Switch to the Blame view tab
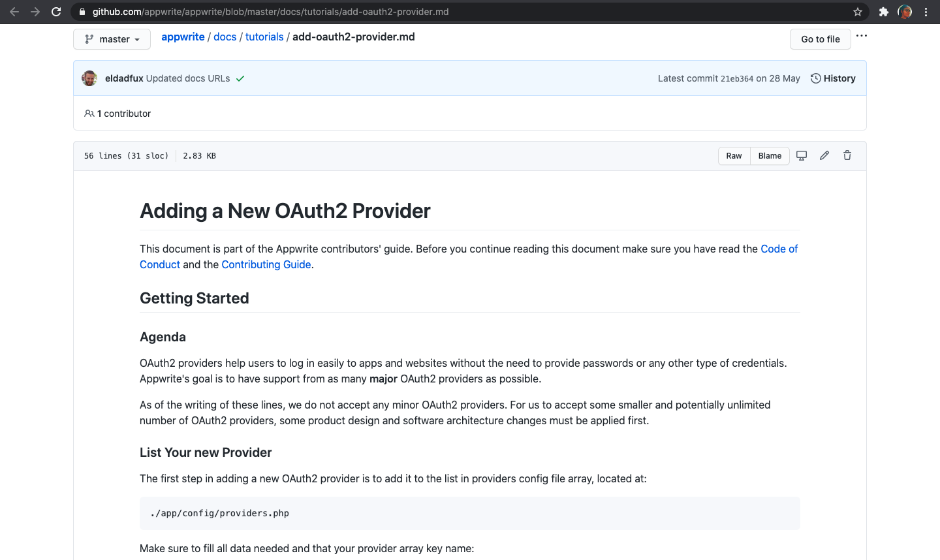Image resolution: width=940 pixels, height=560 pixels. (x=770, y=156)
